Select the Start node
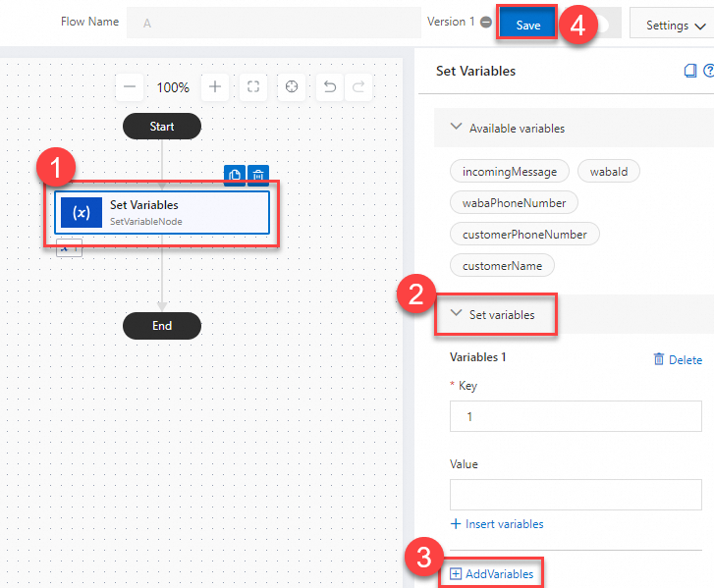This screenshot has width=714, height=588. 162,126
